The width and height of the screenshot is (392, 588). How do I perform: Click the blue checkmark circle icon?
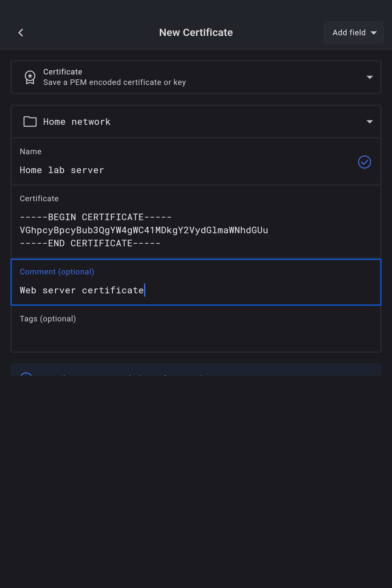(x=364, y=162)
